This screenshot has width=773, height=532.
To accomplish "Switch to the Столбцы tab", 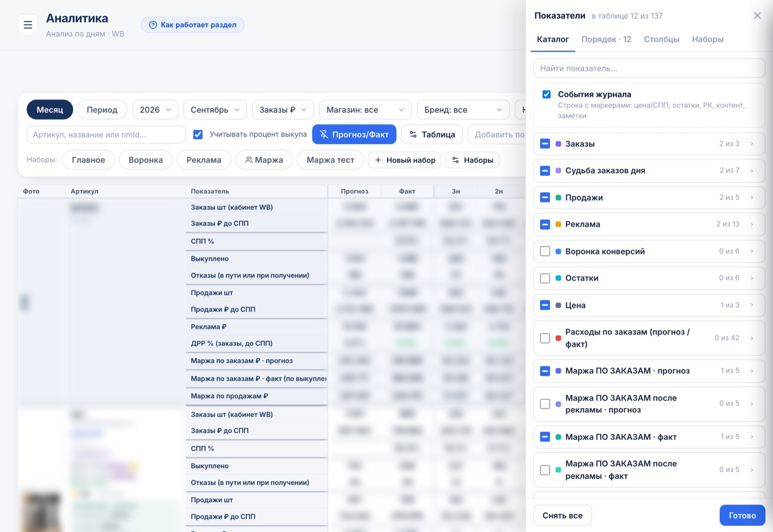I will [x=661, y=39].
